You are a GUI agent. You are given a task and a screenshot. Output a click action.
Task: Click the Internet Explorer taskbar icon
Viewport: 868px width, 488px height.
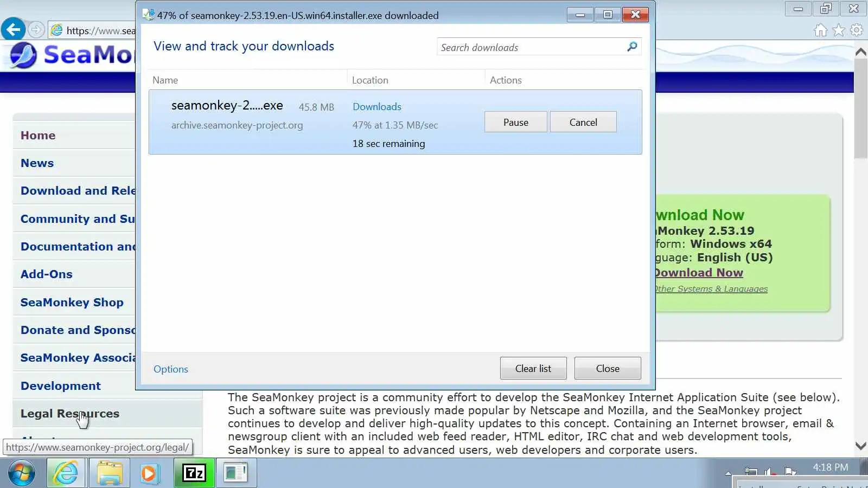[x=66, y=473]
